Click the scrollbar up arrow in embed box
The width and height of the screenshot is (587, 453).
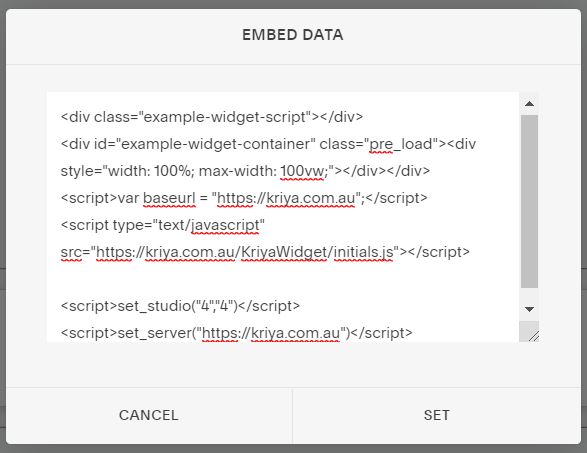529,104
